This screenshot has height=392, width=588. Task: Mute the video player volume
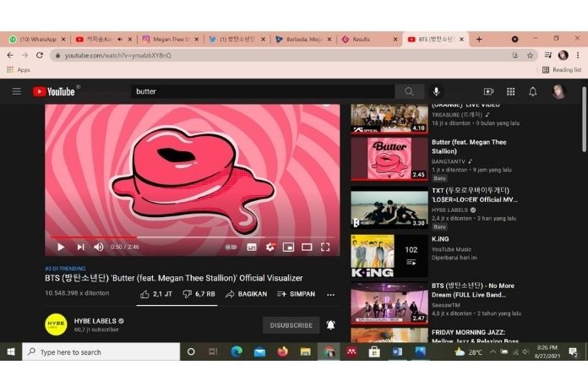coord(99,247)
